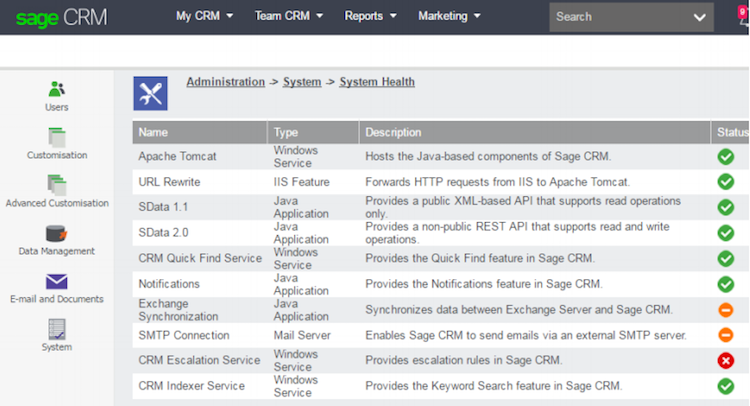This screenshot has width=750, height=406.
Task: Expand the Search dropdown chevron
Action: tap(699, 17)
